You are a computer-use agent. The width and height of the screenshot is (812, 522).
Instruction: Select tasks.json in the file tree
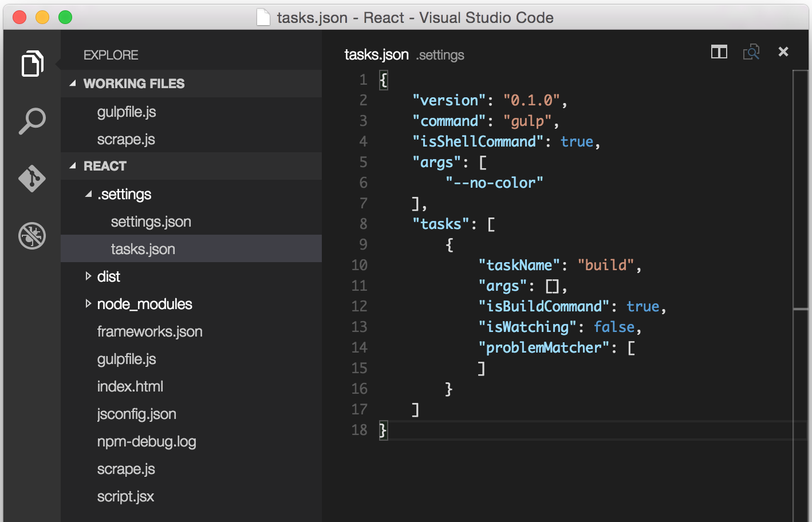(x=191, y=249)
